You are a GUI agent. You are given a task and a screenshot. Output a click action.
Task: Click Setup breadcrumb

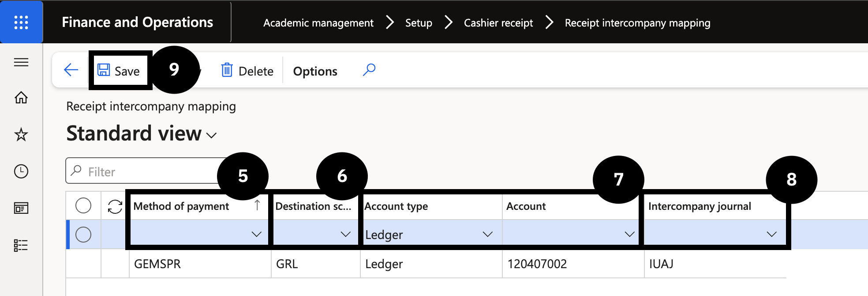tap(419, 23)
